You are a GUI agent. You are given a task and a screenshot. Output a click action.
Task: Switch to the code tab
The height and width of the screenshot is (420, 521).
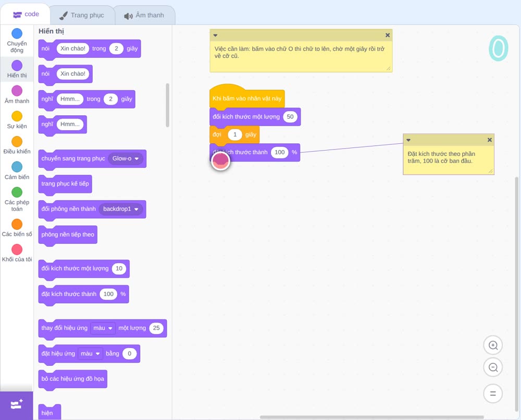26,14
